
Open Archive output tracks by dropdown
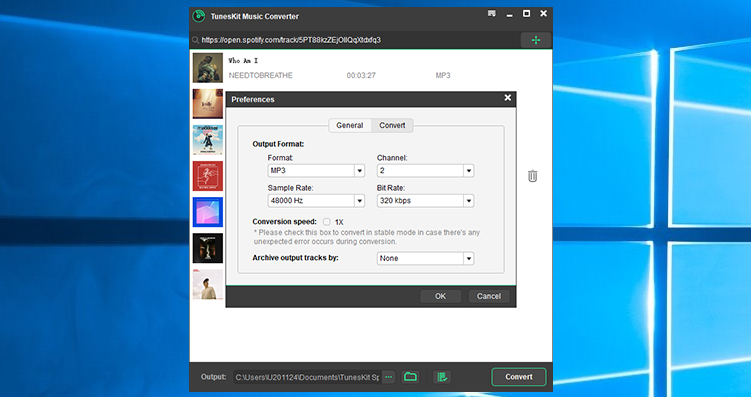pyautogui.click(x=425, y=258)
